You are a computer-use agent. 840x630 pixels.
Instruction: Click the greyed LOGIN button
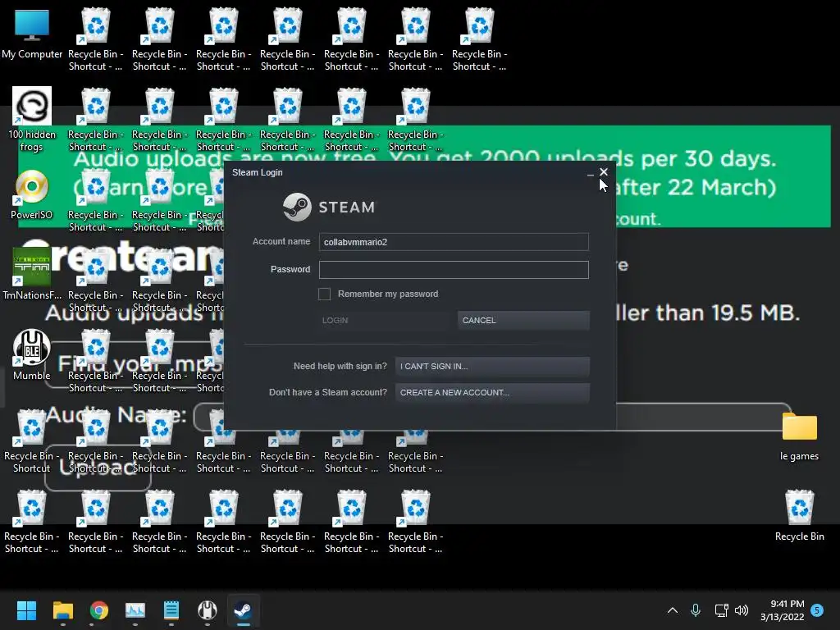pos(384,321)
